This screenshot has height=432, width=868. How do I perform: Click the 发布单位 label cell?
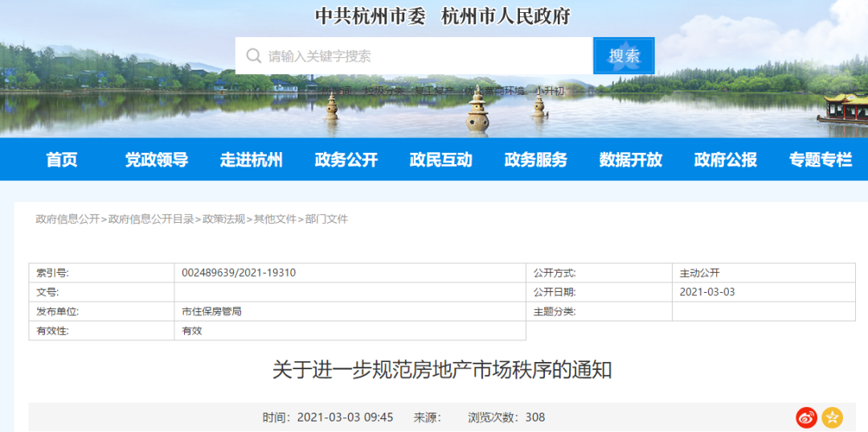click(x=102, y=311)
